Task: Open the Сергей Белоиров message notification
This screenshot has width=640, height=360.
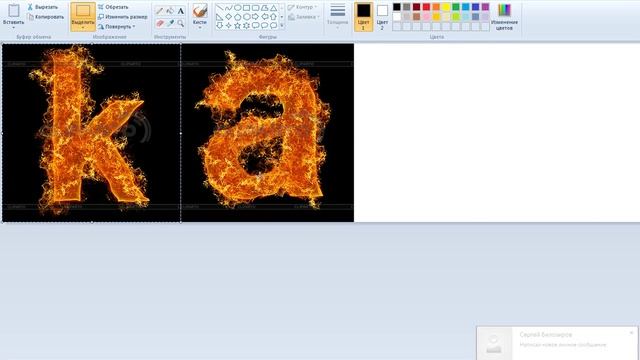Action: (557, 343)
